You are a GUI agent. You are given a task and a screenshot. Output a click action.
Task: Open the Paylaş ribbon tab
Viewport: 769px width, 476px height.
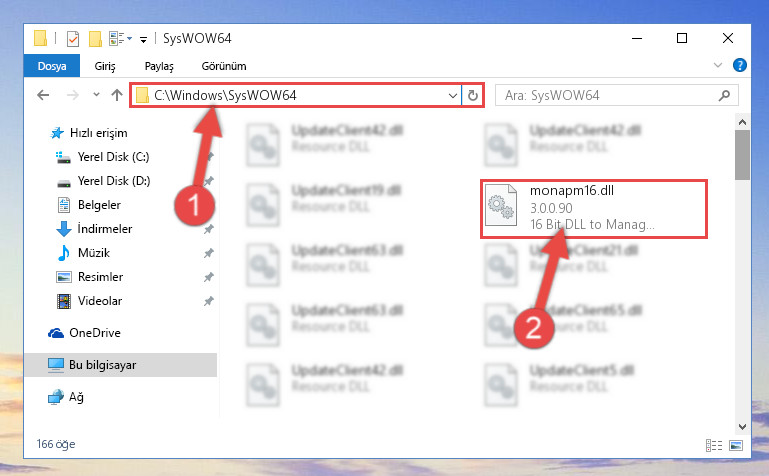[x=159, y=66]
